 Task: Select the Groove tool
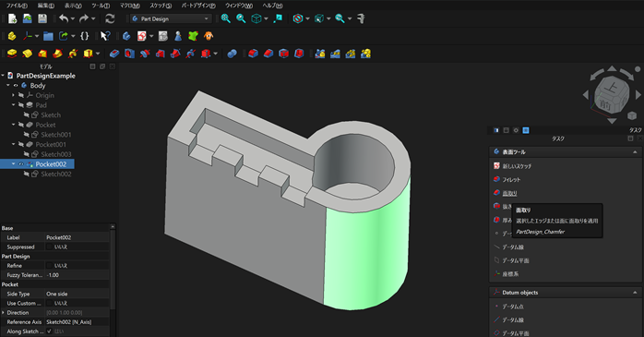145,54
